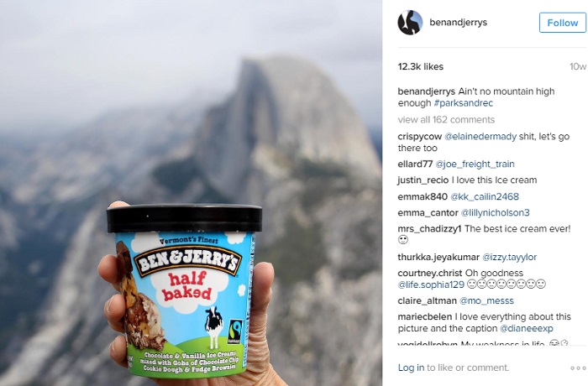
Task: Open the @life.sophia129 mention
Action: (431, 284)
